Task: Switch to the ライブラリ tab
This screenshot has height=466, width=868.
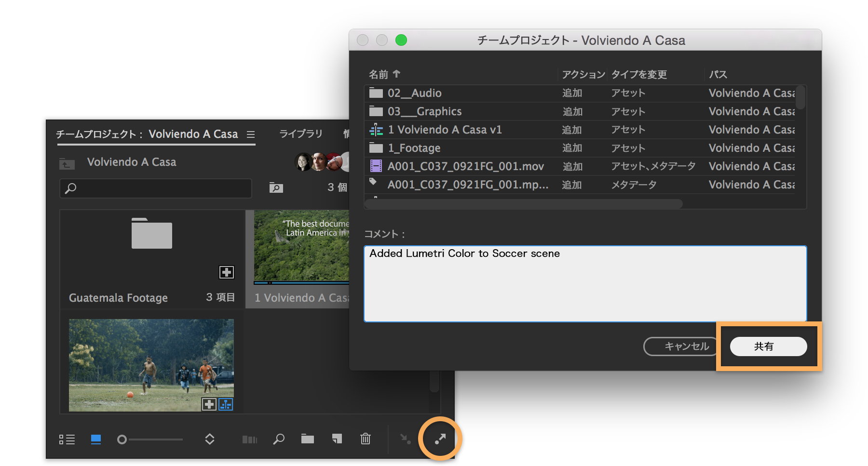Action: point(301,133)
